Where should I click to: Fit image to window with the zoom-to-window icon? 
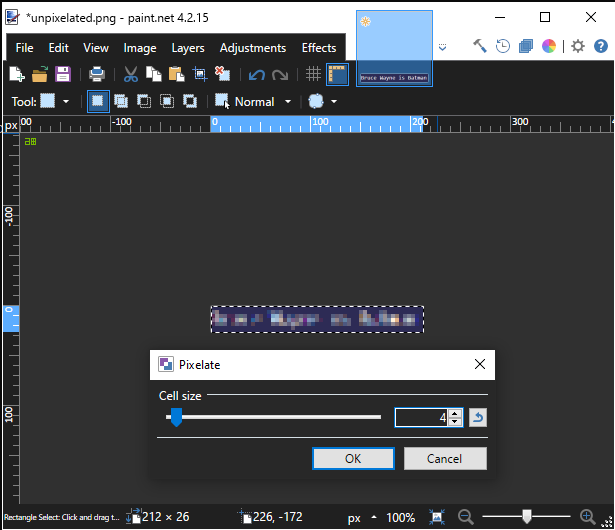point(437,517)
